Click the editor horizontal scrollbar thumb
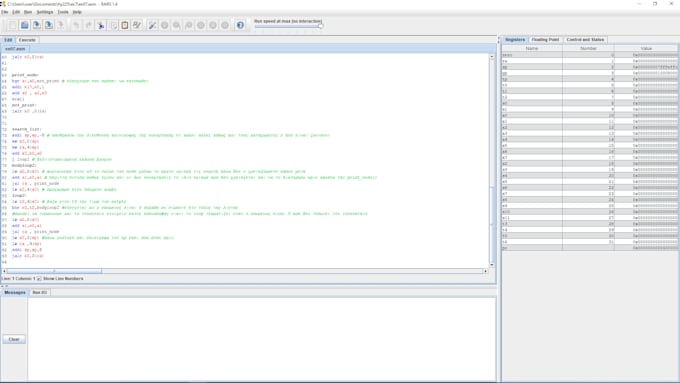 [x=54, y=271]
